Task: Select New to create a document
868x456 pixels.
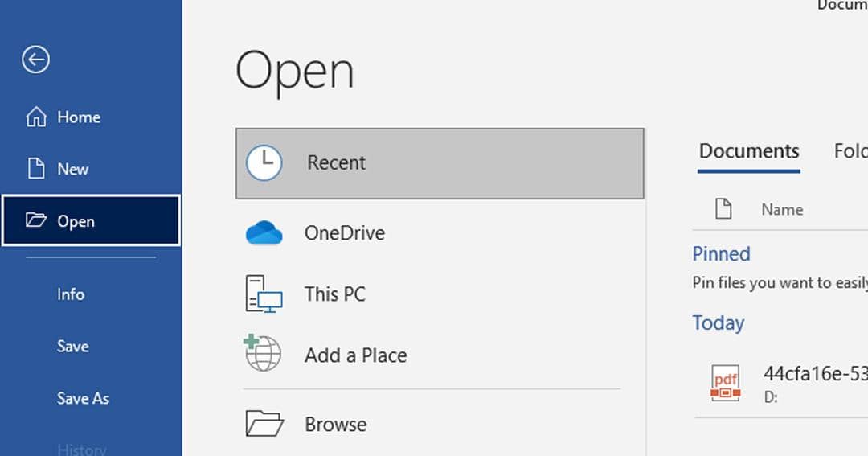Action: click(x=72, y=170)
